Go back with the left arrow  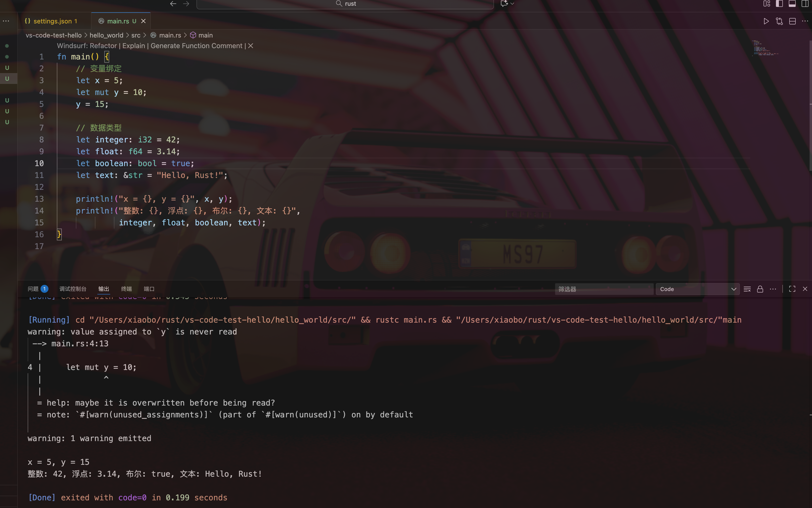click(x=173, y=4)
